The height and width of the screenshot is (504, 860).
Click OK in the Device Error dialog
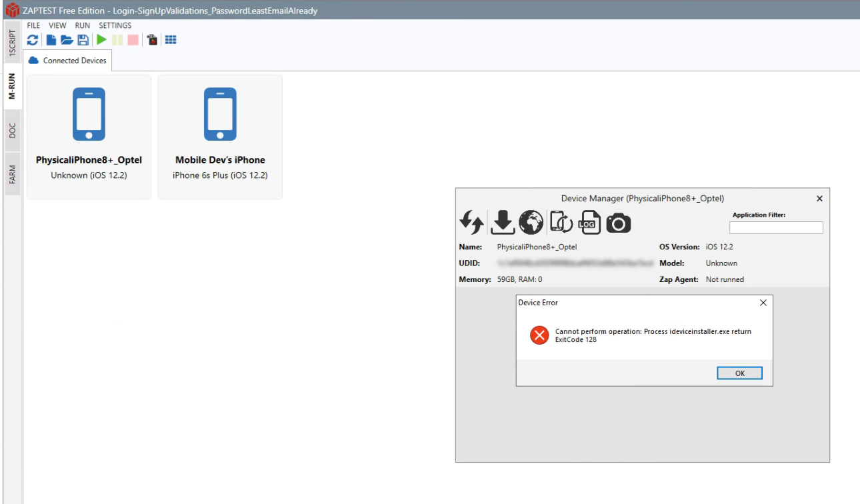point(739,373)
